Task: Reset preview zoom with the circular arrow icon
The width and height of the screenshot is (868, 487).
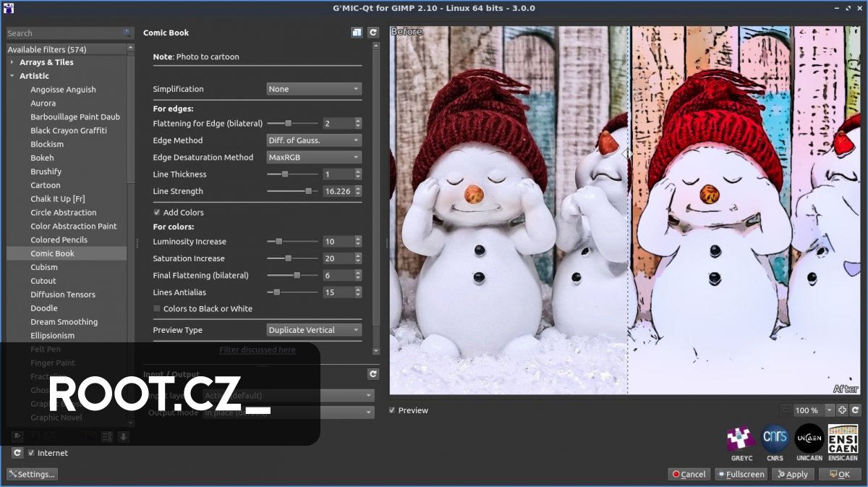Action: tap(855, 410)
